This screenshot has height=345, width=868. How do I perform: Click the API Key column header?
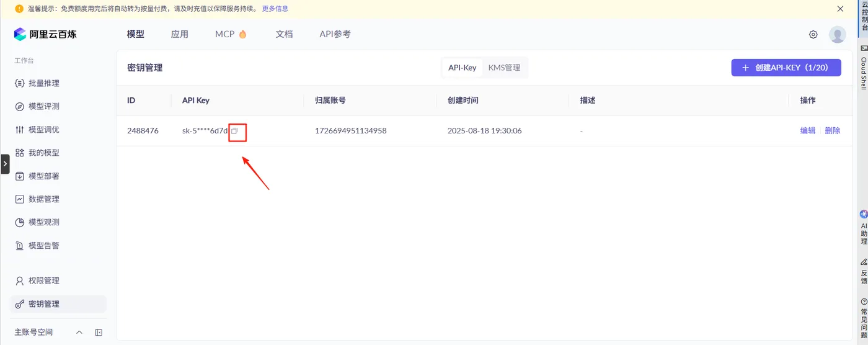196,101
